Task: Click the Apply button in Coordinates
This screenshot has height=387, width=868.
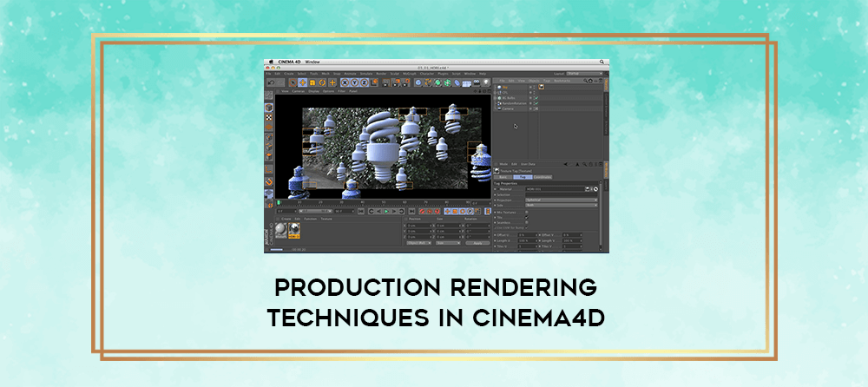Action: point(477,243)
